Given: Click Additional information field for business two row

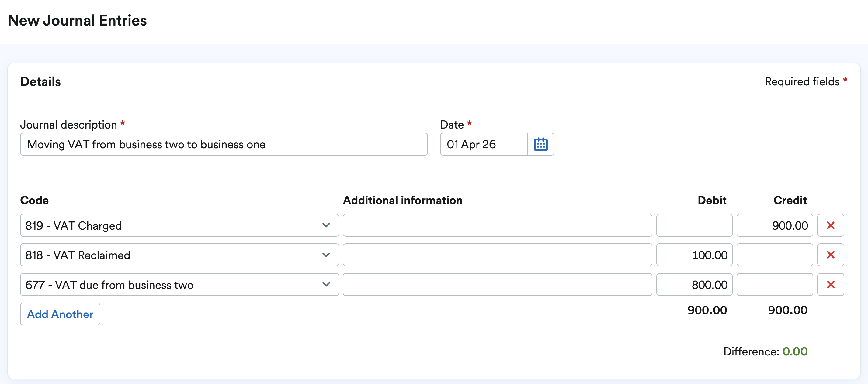Looking at the screenshot, I should point(497,285).
